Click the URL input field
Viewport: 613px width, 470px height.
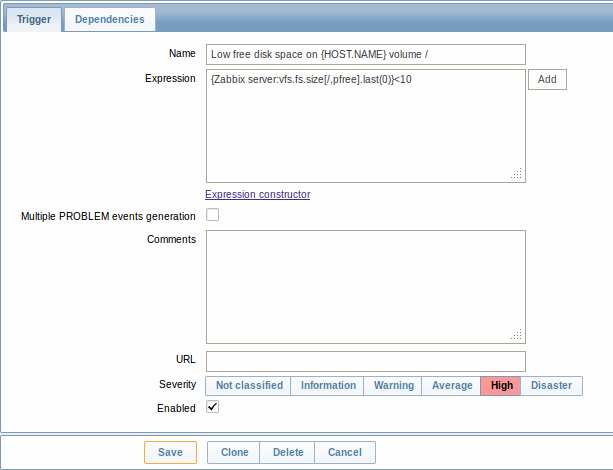click(x=366, y=361)
